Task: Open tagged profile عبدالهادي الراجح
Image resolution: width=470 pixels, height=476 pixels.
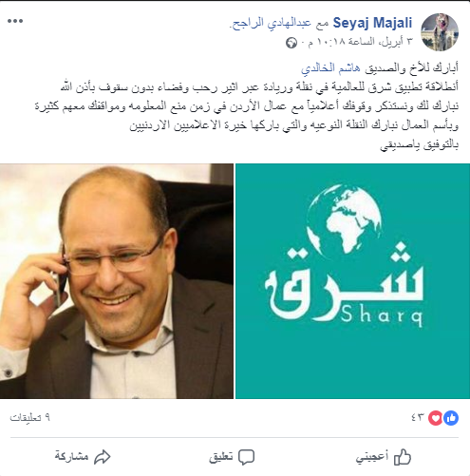Action: 271,24
